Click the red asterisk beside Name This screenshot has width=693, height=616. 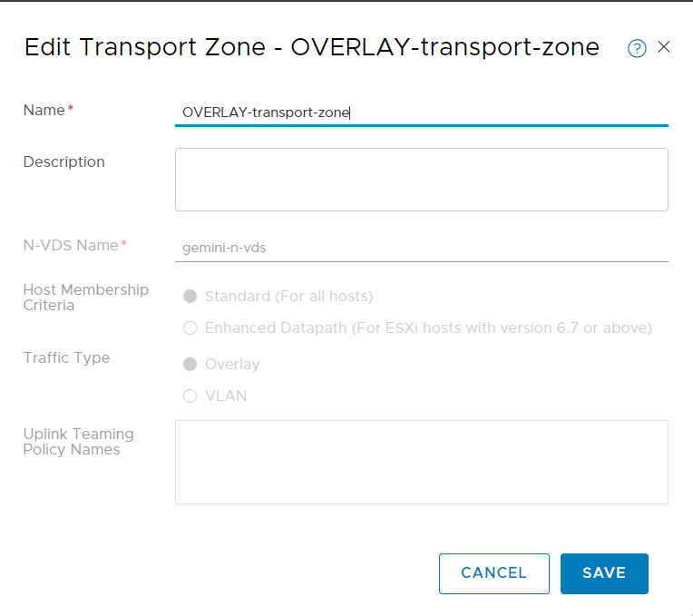tap(71, 110)
